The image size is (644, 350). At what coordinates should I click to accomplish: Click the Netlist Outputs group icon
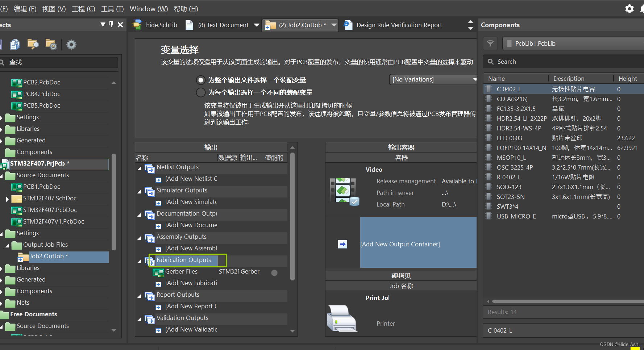click(x=150, y=168)
